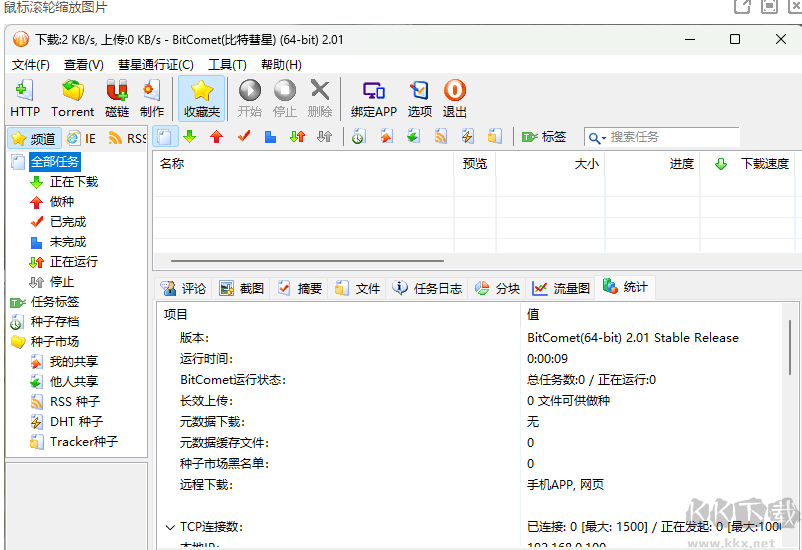Viewport: 802px width, 550px height.
Task: Filter by completed red checkmark icon in filter bar
Action: pos(244,137)
